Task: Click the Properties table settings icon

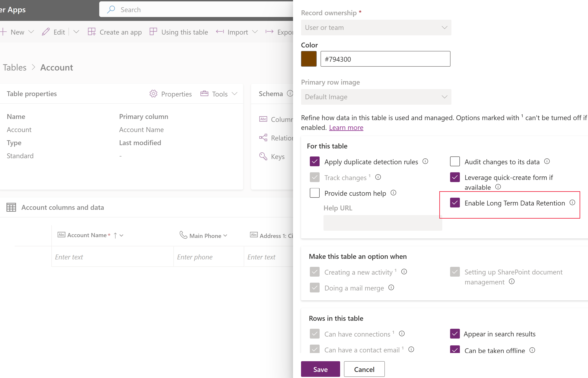Action: tap(153, 93)
